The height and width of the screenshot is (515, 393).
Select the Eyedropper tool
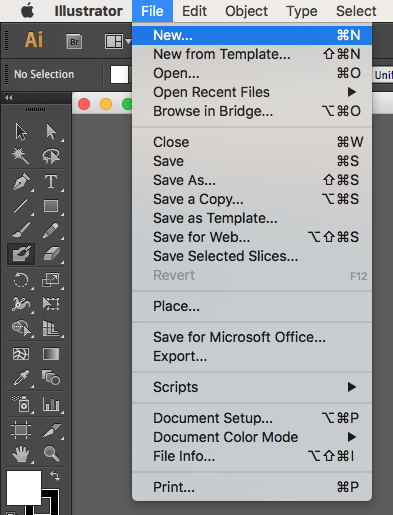tap(21, 378)
